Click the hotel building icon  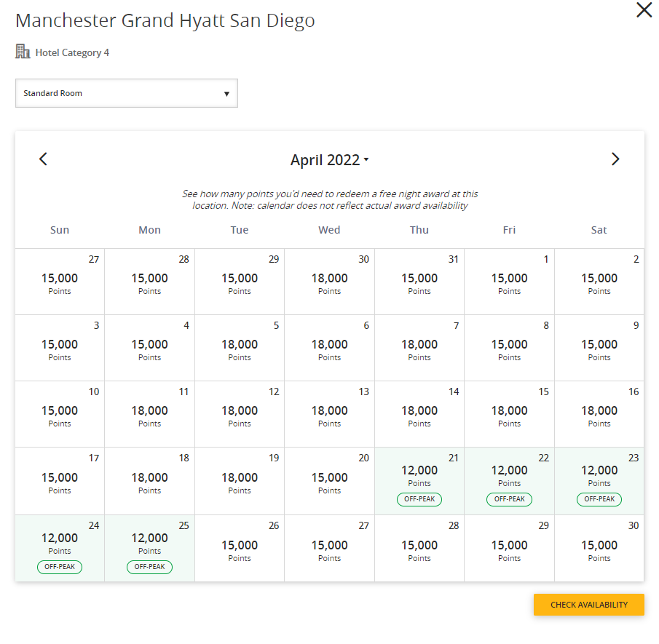[23, 52]
